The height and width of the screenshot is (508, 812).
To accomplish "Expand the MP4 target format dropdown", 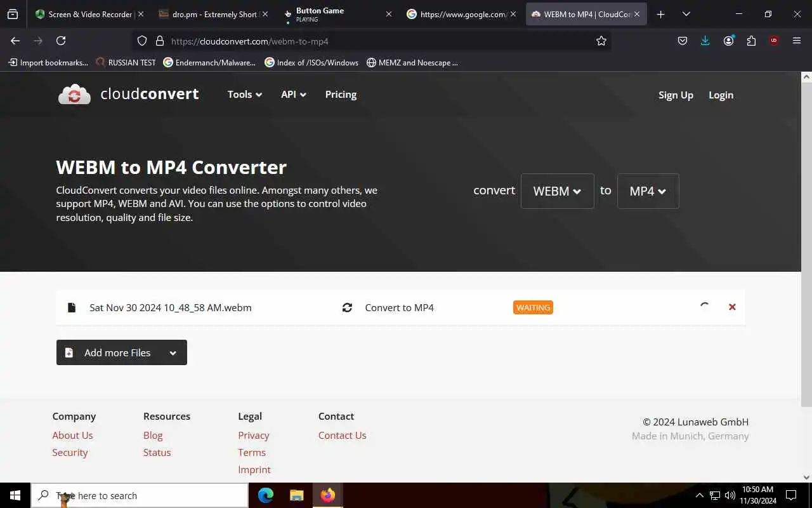I will pyautogui.click(x=648, y=191).
